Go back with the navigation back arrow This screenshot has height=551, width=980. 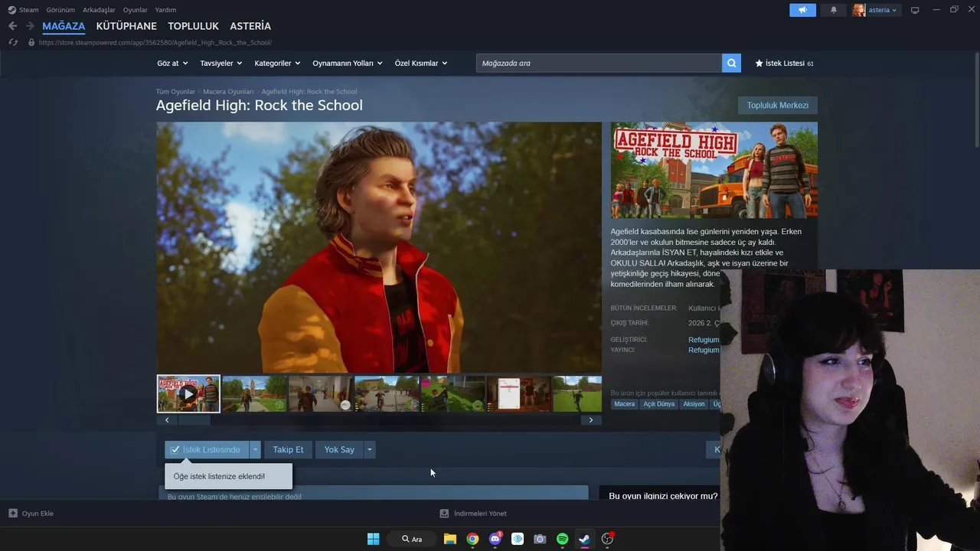click(12, 26)
